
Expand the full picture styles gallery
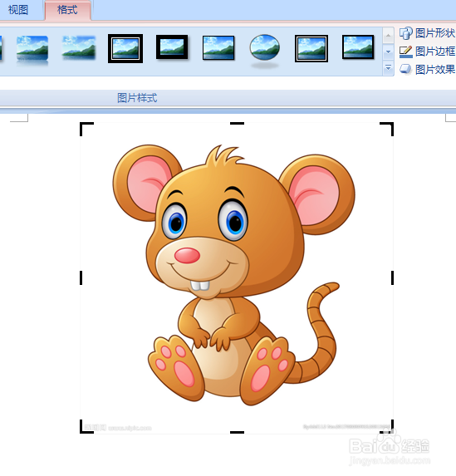(x=388, y=68)
